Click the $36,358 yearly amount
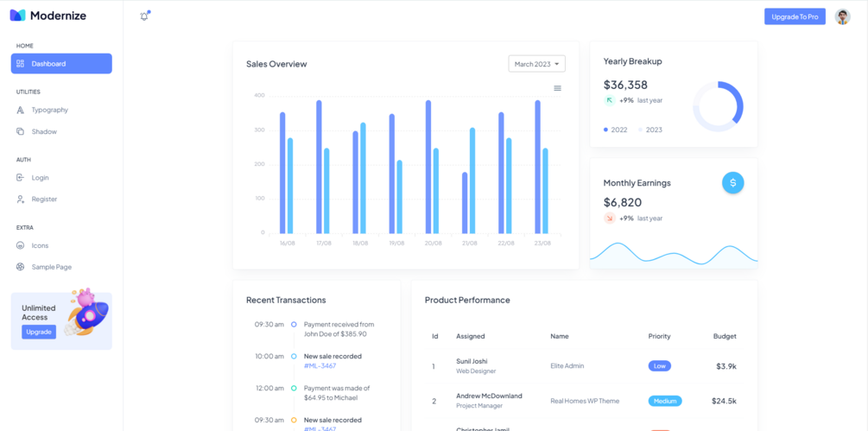 (x=625, y=85)
